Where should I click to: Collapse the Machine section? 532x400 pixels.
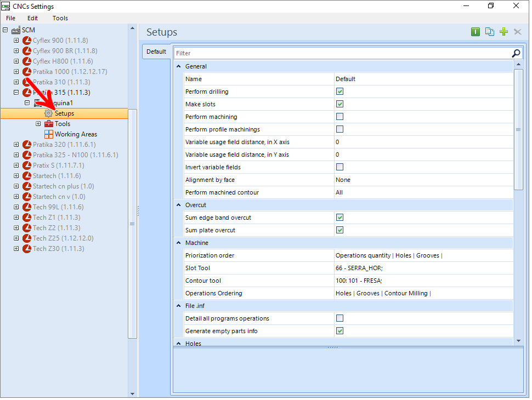click(x=179, y=243)
